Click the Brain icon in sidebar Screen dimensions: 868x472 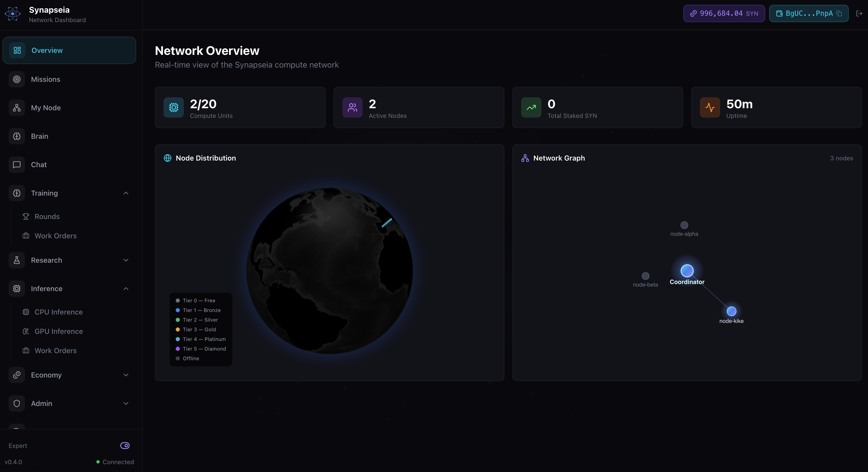coord(17,136)
